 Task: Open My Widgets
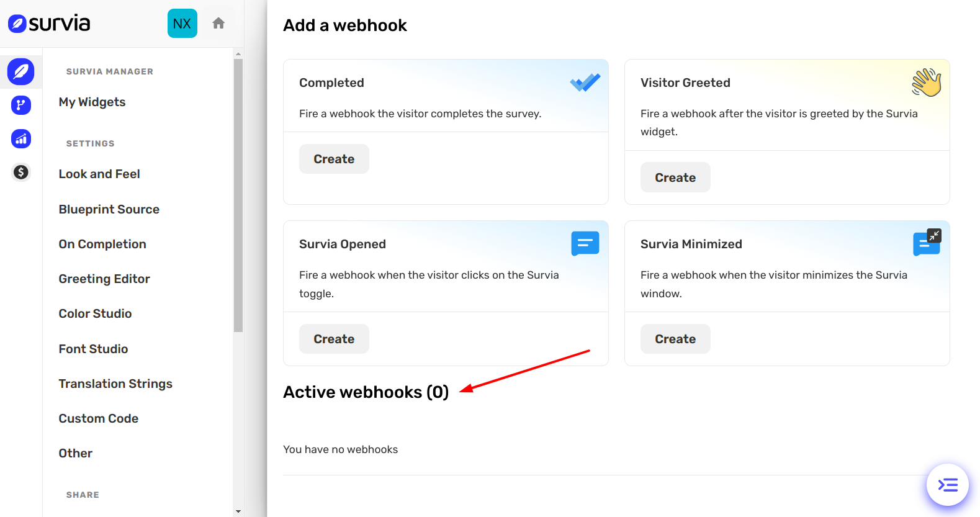tap(92, 102)
